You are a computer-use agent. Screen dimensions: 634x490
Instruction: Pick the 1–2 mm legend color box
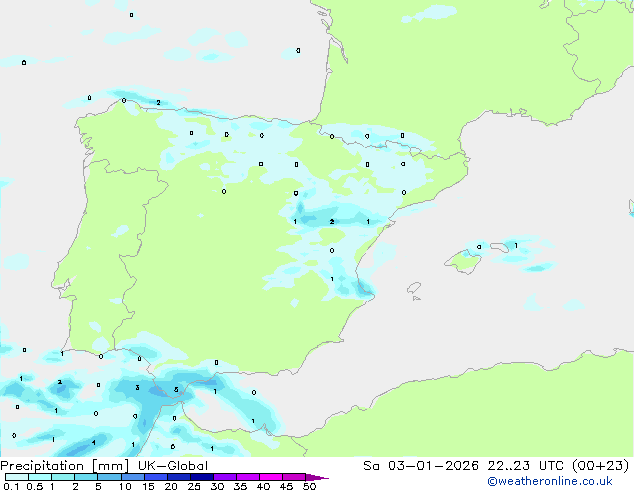click(x=63, y=477)
